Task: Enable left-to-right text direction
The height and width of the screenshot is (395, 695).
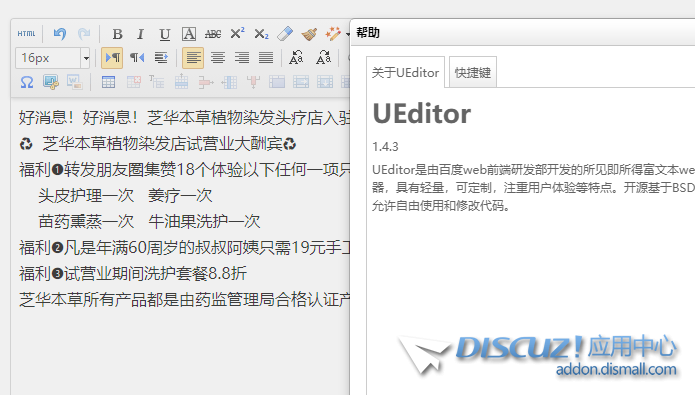Action: [112, 58]
